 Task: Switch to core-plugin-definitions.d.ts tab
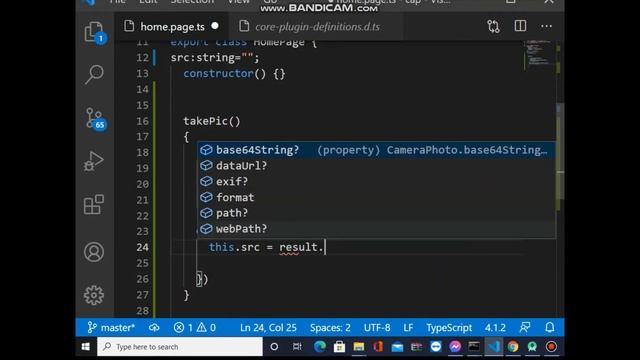pos(317,27)
